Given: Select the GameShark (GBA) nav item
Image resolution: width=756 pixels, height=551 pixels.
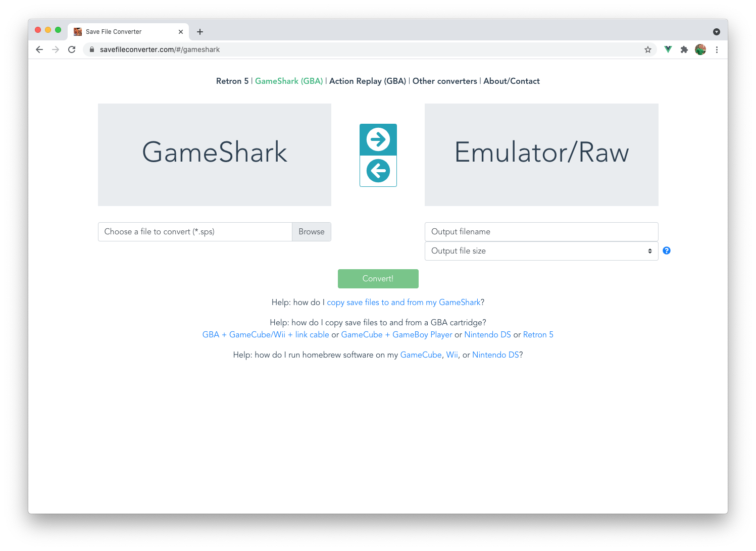Looking at the screenshot, I should pyautogui.click(x=289, y=81).
